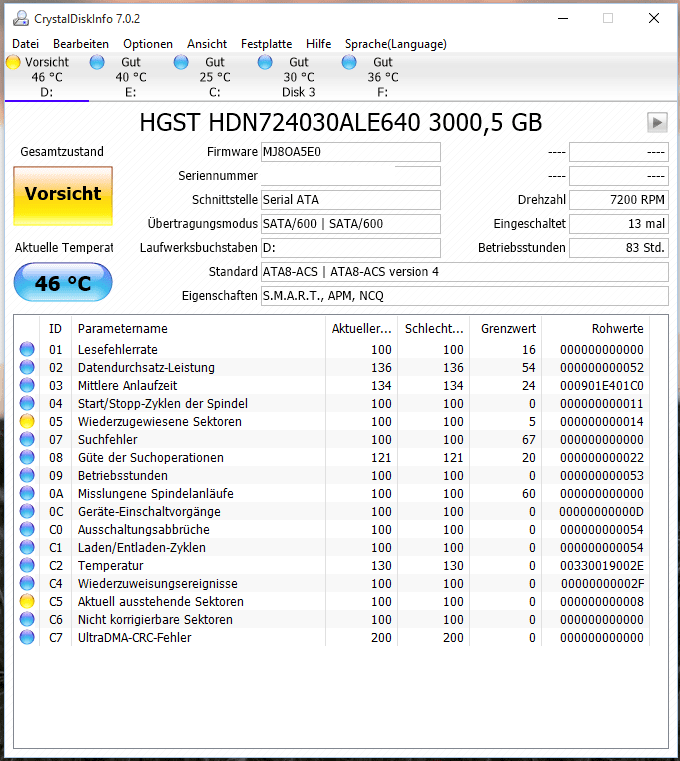Image resolution: width=680 pixels, height=761 pixels.
Task: Open the Festplatte menu
Action: pyautogui.click(x=266, y=44)
